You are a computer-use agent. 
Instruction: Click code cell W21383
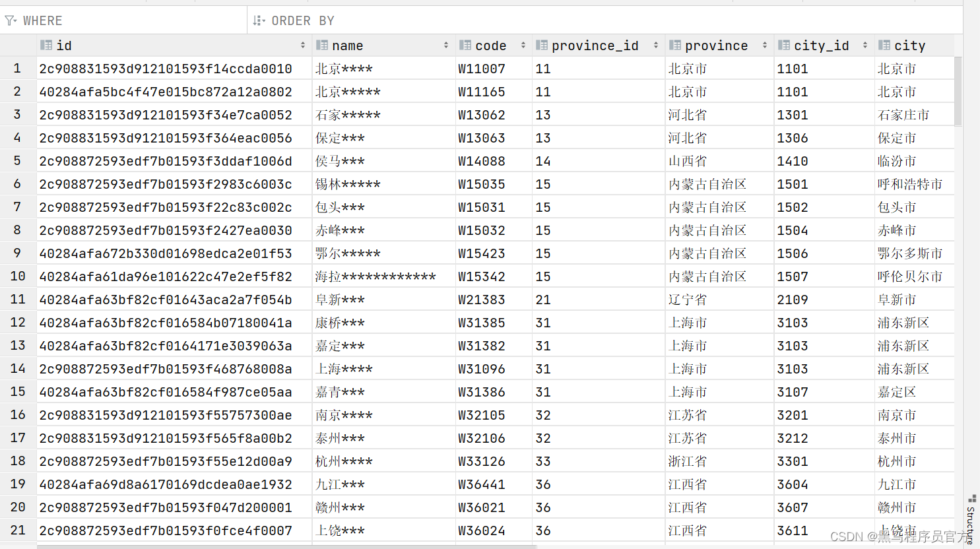click(494, 300)
